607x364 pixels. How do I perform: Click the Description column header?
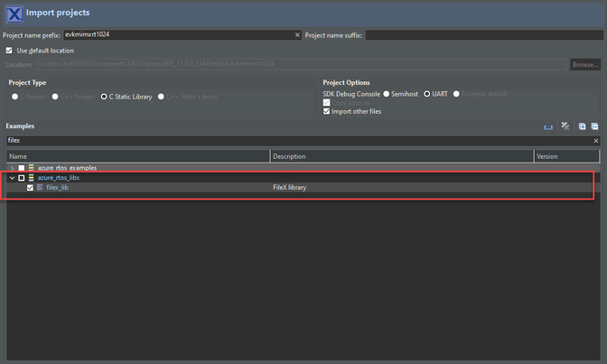tap(402, 156)
